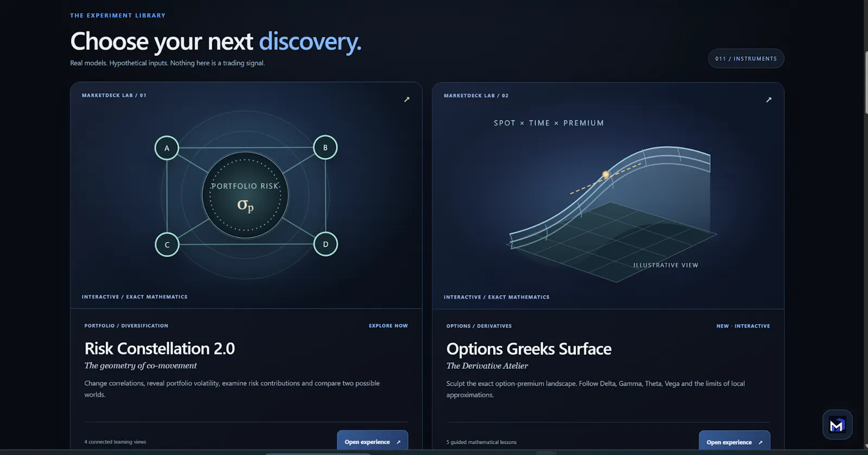Open experience for Risk Constellation 2.0

coord(372,441)
